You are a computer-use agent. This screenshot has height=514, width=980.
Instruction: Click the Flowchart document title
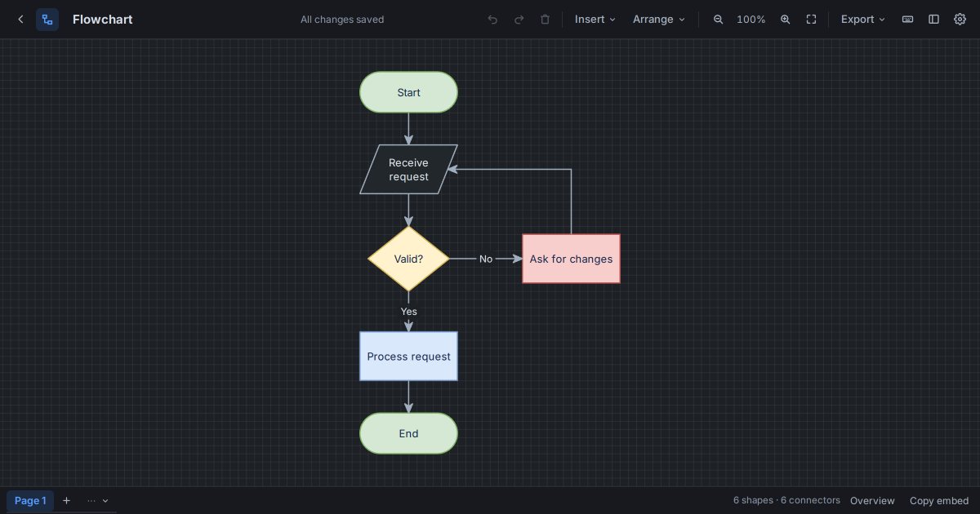tap(102, 20)
